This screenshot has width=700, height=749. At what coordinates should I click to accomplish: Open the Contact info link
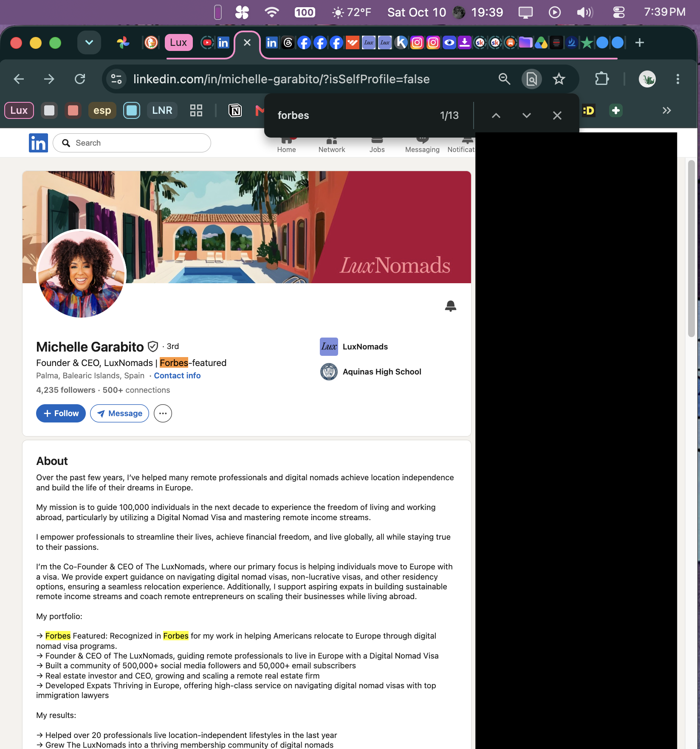177,375
